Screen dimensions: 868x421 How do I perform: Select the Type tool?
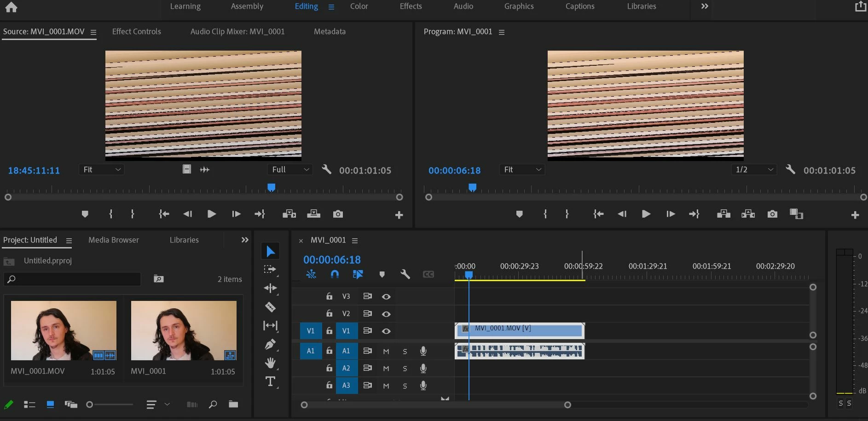coord(270,381)
